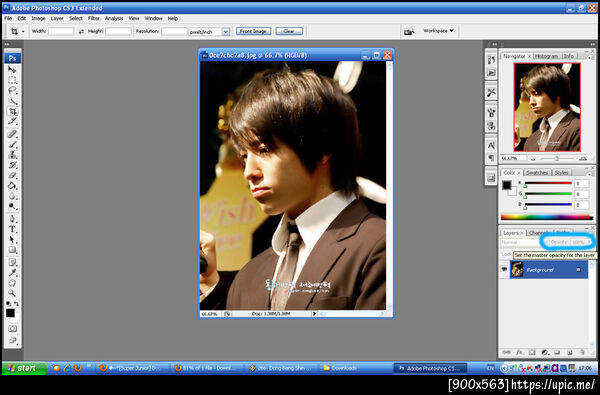Select the Eraser tool
This screenshot has height=395, width=600.
(x=12, y=175)
